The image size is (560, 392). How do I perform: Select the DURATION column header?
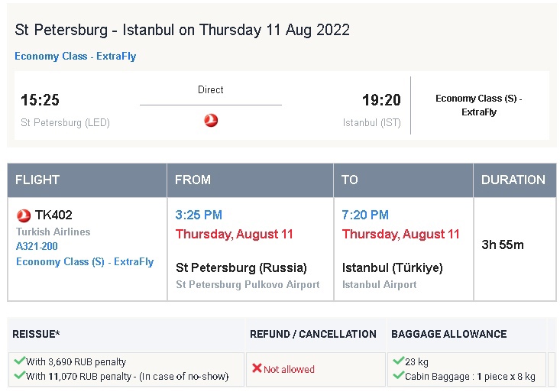515,180
